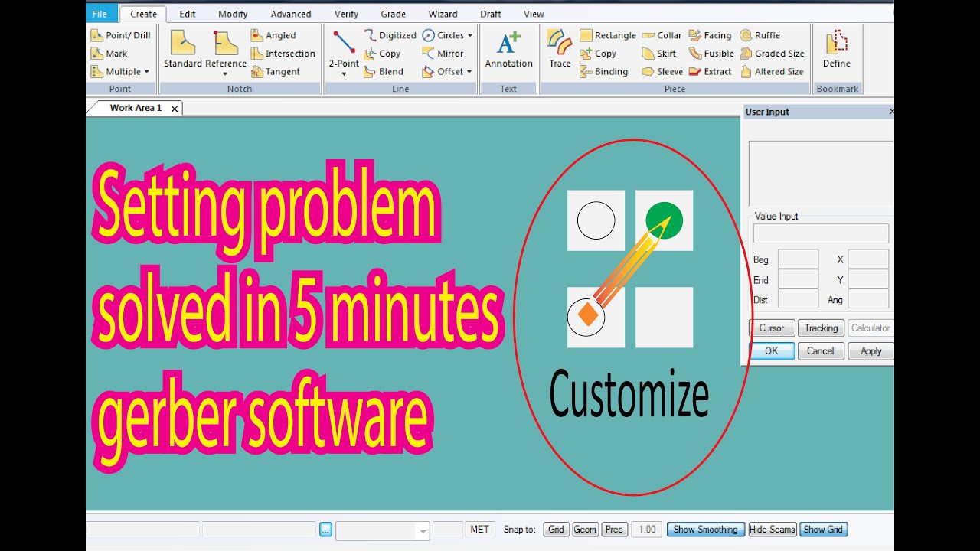Click Apply in User Input
The width and height of the screenshot is (980, 551).
coord(871,351)
